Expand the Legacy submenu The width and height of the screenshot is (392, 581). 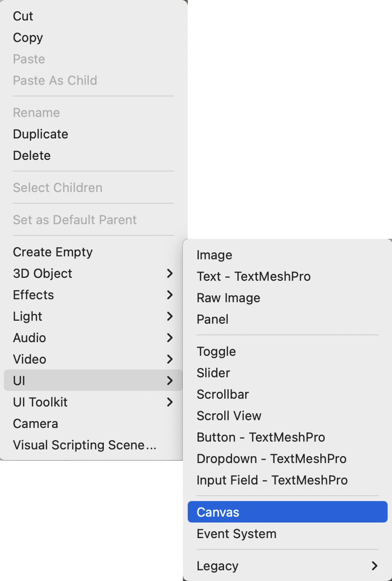[x=217, y=566]
